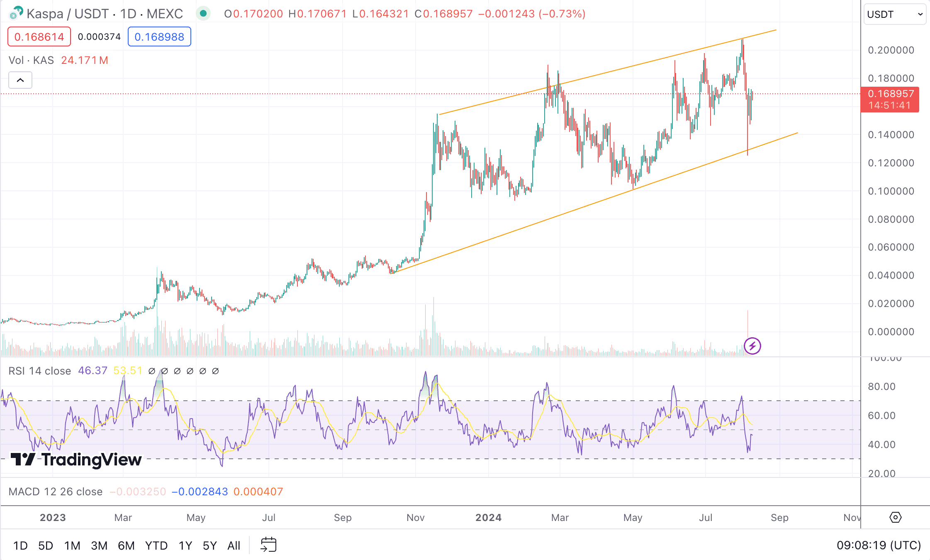Click the change value −0.001243 (−0.73%)

click(x=532, y=14)
